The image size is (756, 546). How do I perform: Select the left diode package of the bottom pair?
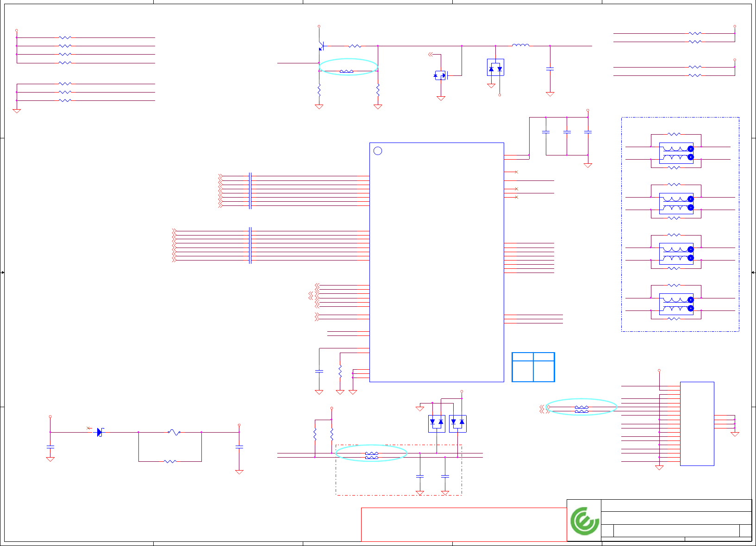pos(437,424)
